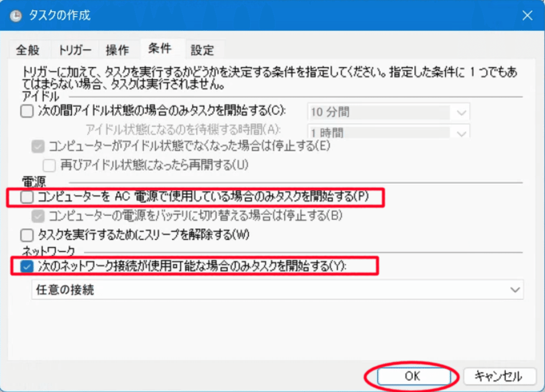
Task: Expand the 任意の接続 network dropdown
Action: click(277, 290)
